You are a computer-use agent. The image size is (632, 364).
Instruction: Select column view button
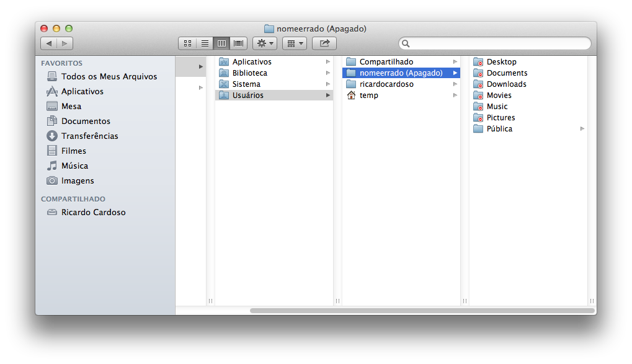221,43
